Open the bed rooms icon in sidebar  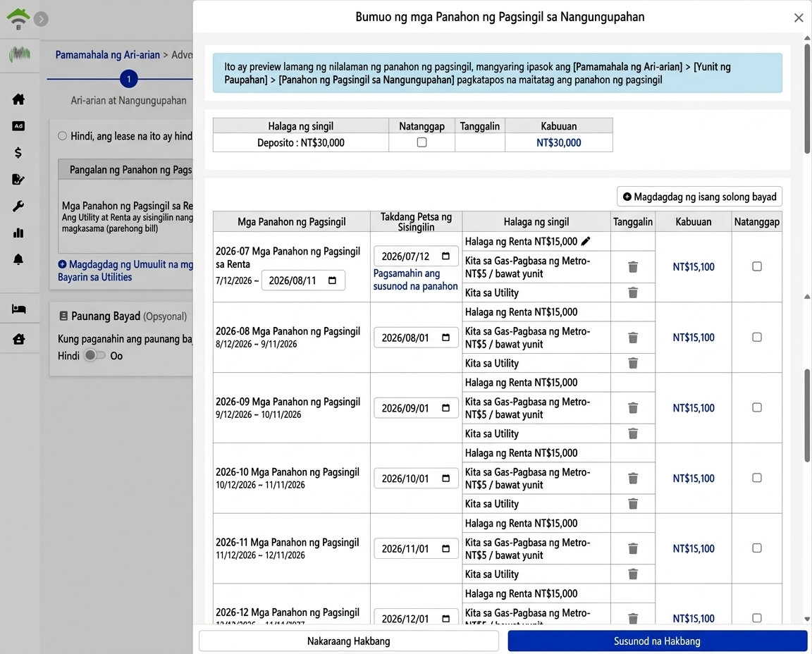click(18, 309)
